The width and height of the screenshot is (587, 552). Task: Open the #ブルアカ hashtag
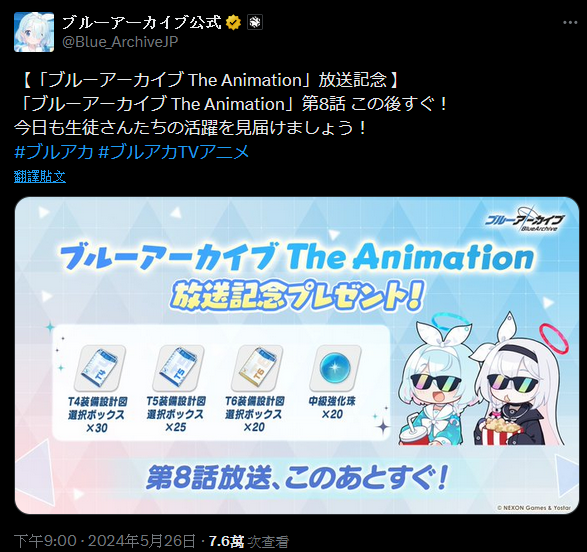(54, 152)
